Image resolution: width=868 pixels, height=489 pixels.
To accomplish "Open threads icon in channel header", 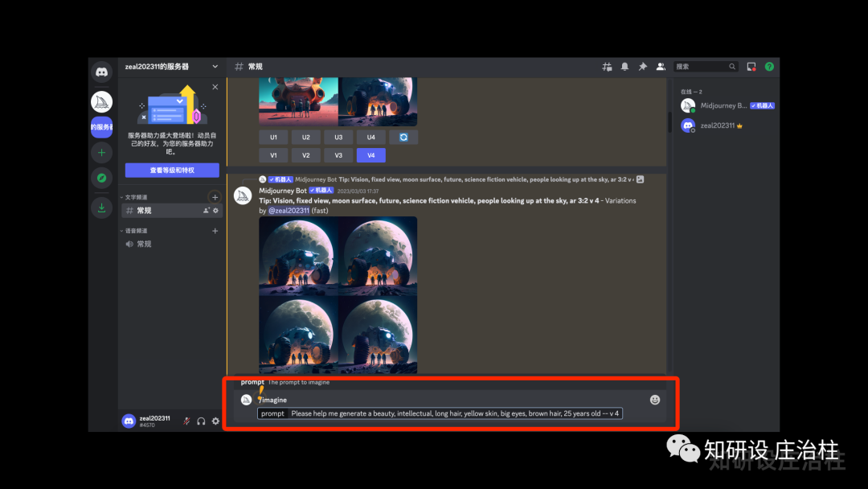I will 608,67.
